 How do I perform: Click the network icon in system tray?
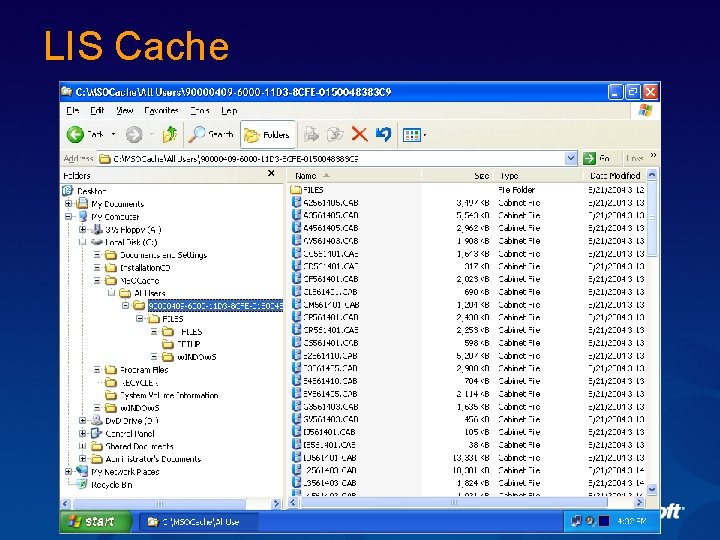click(575, 521)
